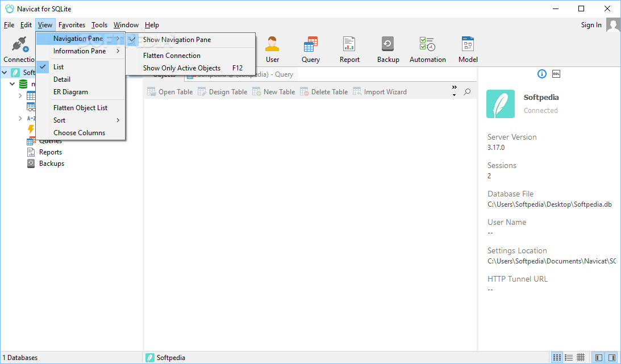This screenshot has height=364, width=621.
Task: Open the Query toolbar icon
Action: (310, 44)
